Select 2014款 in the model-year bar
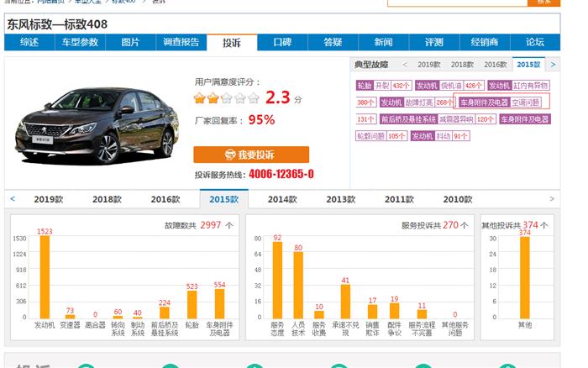 pyautogui.click(x=282, y=199)
